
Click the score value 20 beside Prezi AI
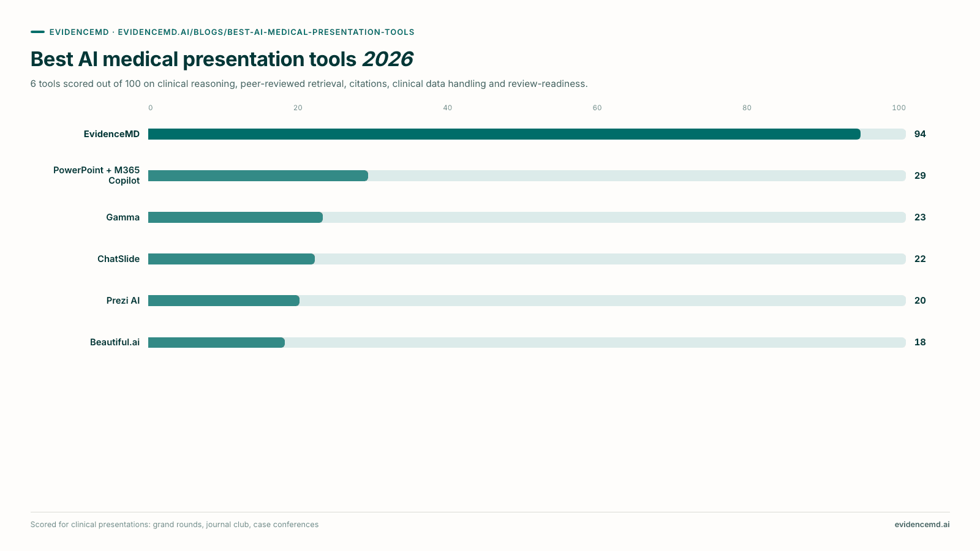[920, 301]
